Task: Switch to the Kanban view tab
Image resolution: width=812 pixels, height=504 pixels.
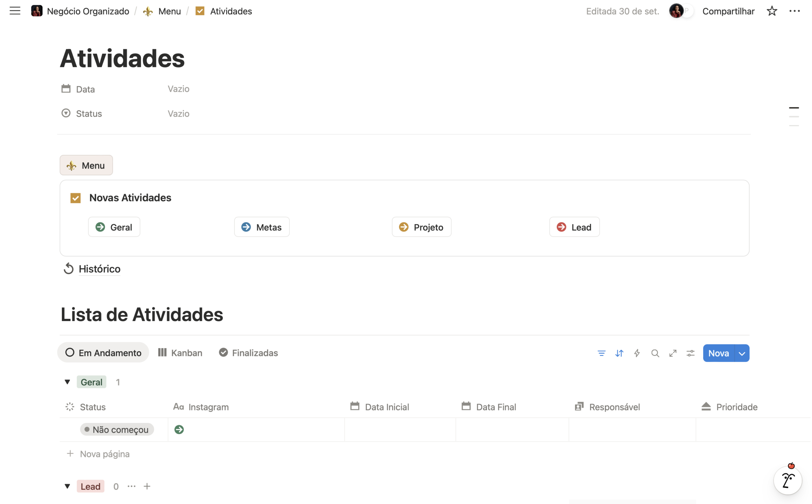Action: 180,353
